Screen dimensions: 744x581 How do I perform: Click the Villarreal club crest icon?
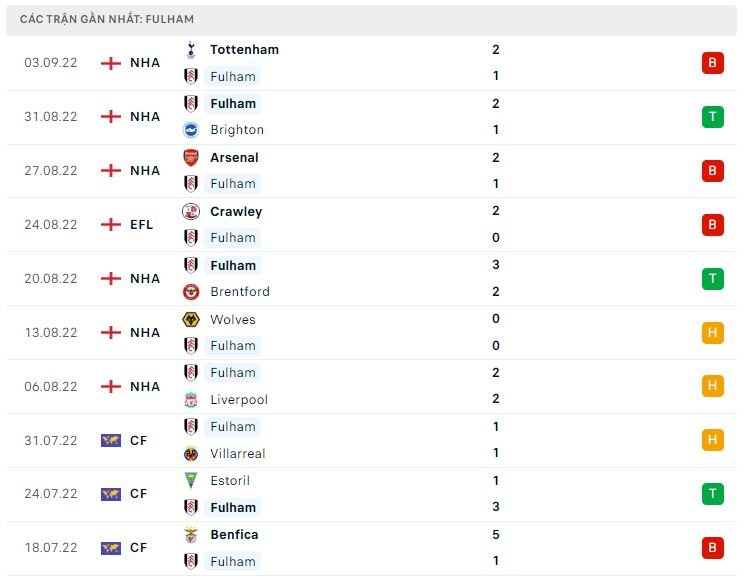point(190,454)
